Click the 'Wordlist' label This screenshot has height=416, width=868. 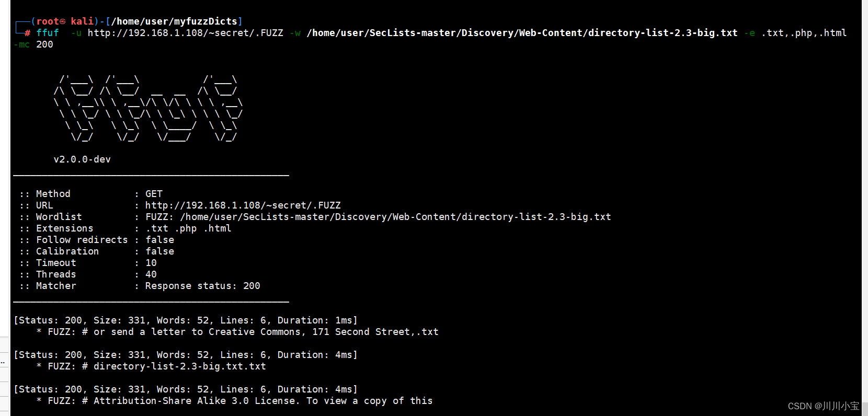point(59,217)
